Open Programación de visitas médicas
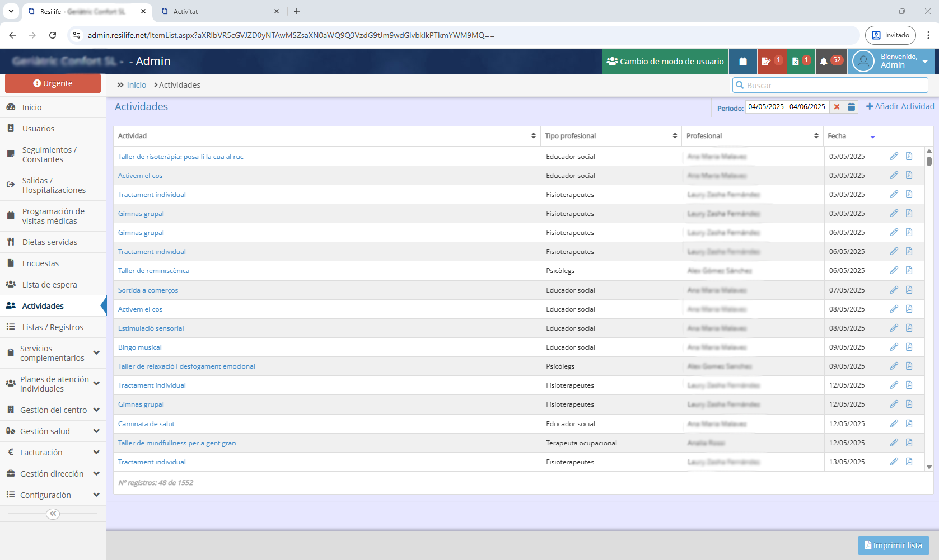The image size is (939, 560). (53, 216)
